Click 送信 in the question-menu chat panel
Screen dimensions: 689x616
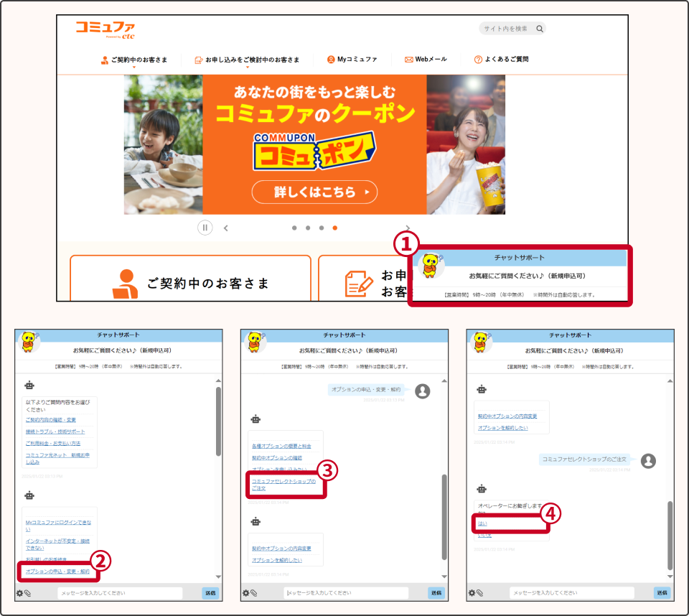click(210, 593)
